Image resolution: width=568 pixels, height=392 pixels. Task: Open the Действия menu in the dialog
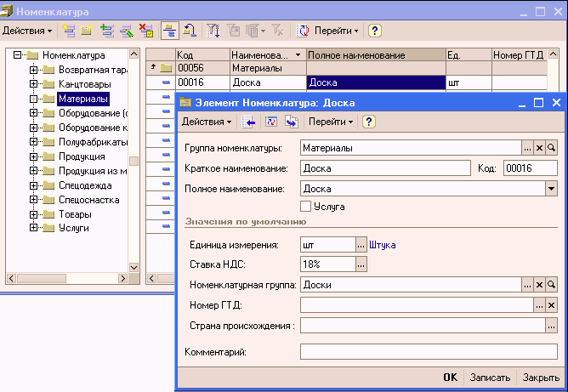207,122
